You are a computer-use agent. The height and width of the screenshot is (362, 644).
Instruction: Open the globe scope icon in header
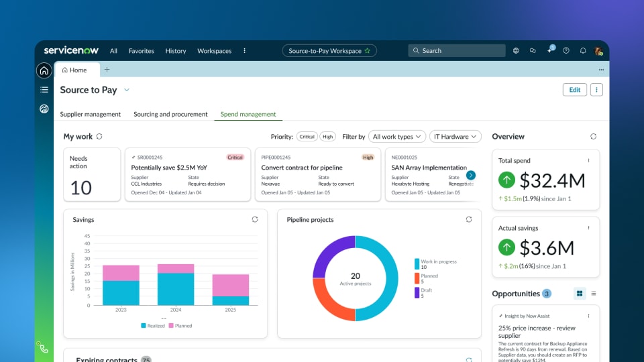coord(516,51)
